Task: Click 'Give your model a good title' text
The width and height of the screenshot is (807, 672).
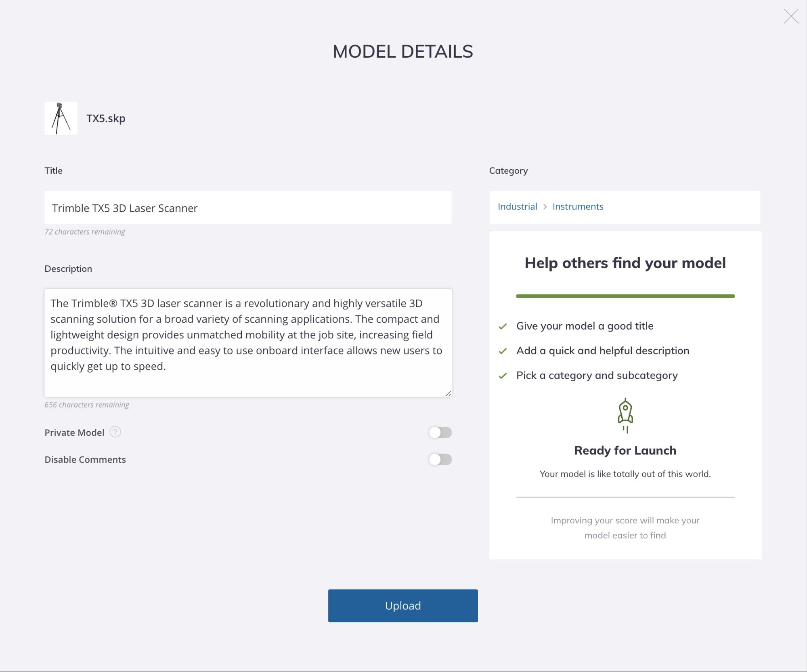Action: point(585,326)
